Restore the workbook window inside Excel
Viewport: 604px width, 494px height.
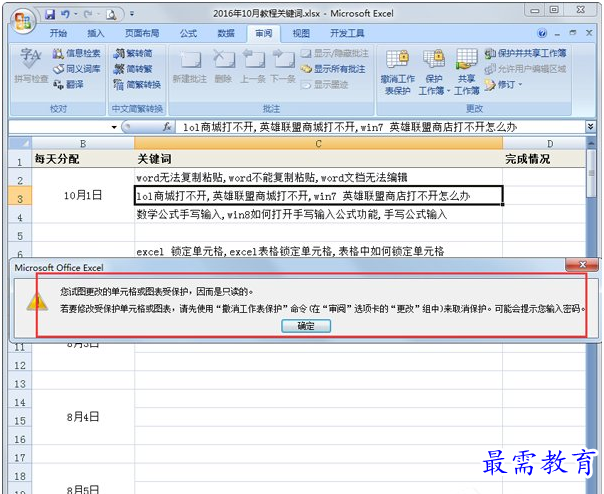pyautogui.click(x=573, y=33)
